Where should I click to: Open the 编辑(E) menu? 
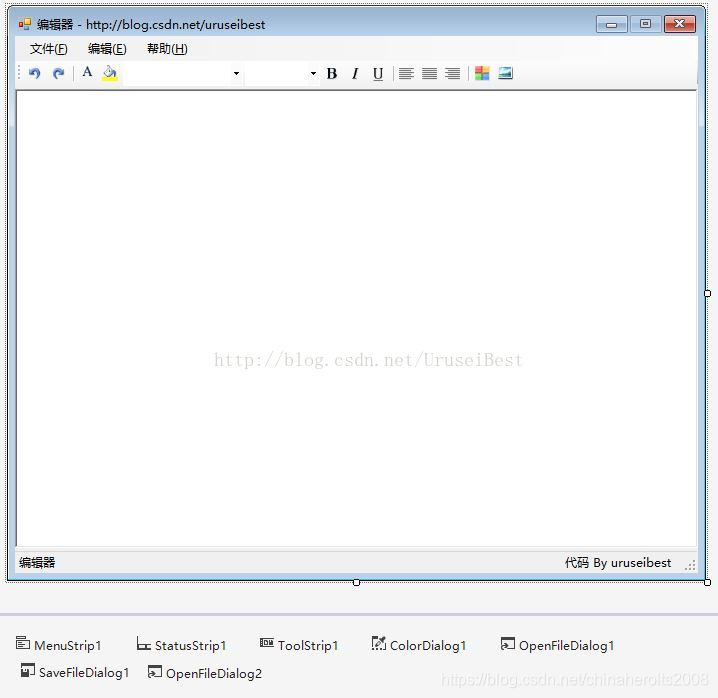(107, 49)
